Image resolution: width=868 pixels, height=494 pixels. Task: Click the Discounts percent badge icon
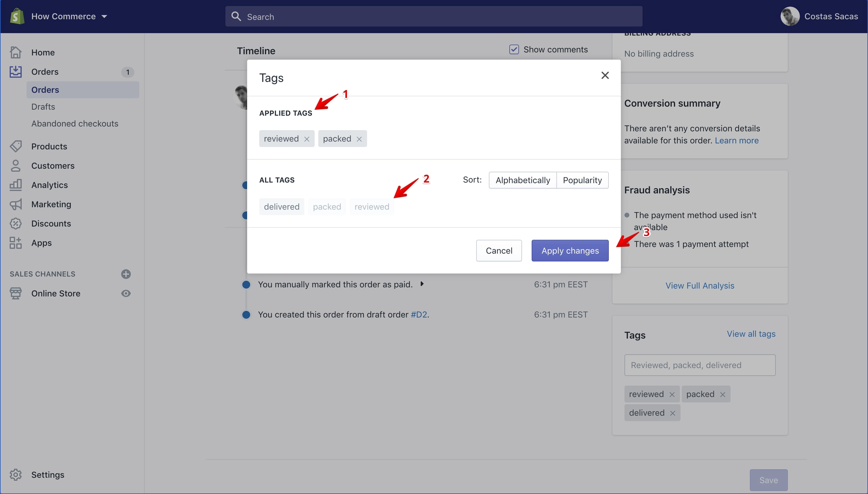(x=16, y=224)
